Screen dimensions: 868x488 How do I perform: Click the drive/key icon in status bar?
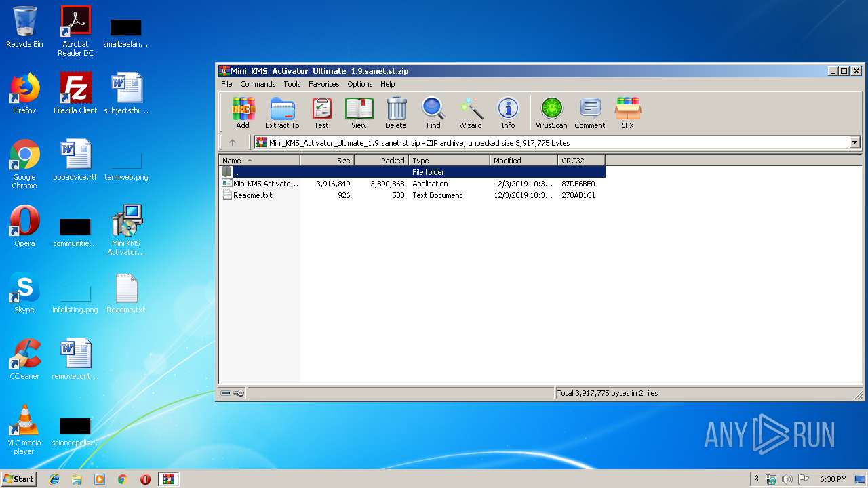pos(233,393)
